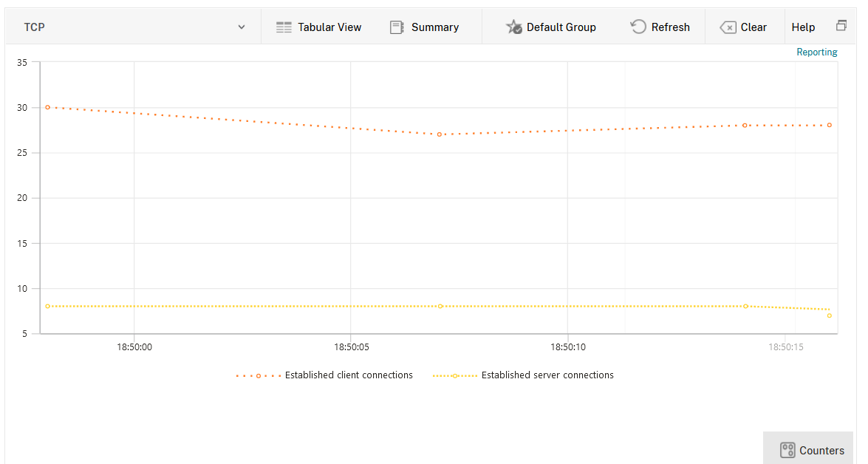The width and height of the screenshot is (868, 464).
Task: Select the last server connections data point
Action: coord(830,315)
